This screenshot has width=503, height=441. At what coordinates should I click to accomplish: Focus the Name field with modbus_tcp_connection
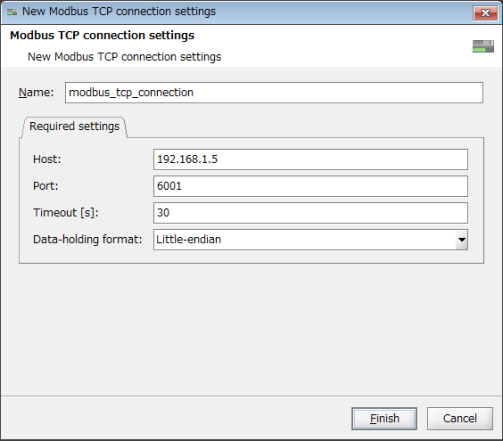click(274, 92)
